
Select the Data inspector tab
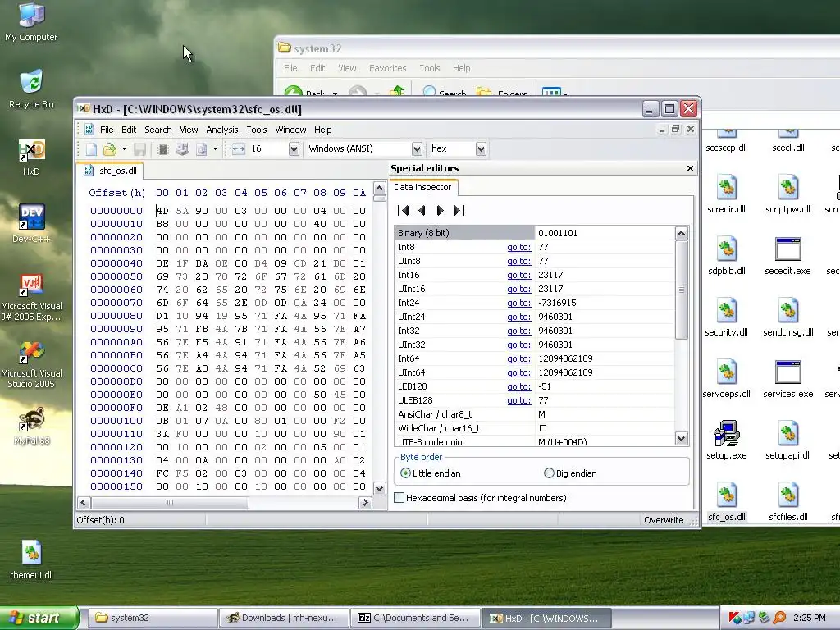[x=422, y=188]
